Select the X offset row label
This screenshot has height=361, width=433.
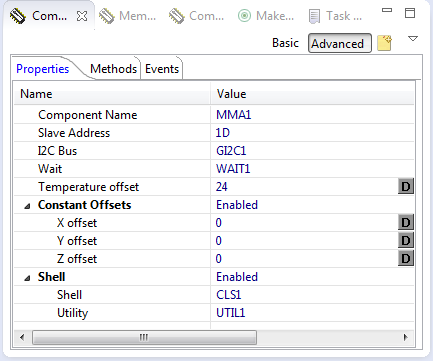tap(77, 223)
